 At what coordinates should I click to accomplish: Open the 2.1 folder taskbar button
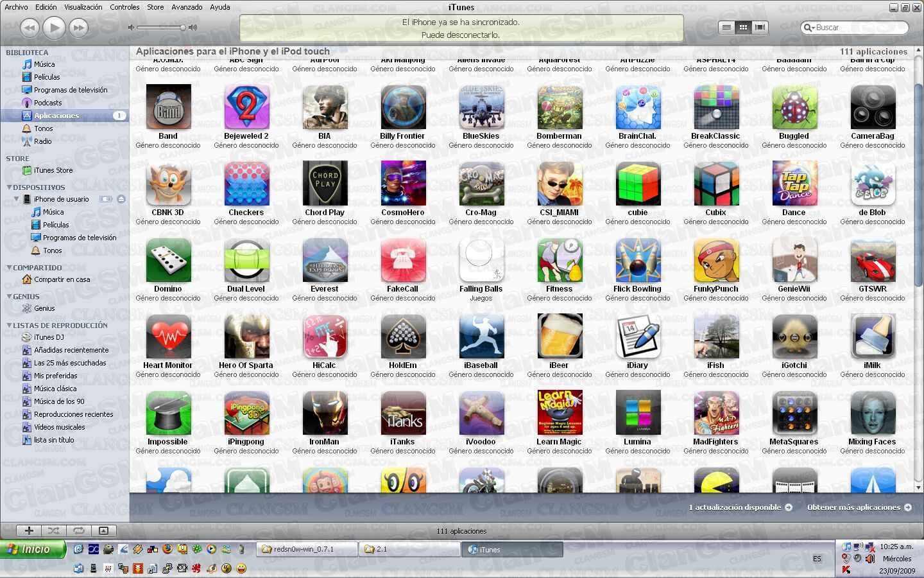409,549
